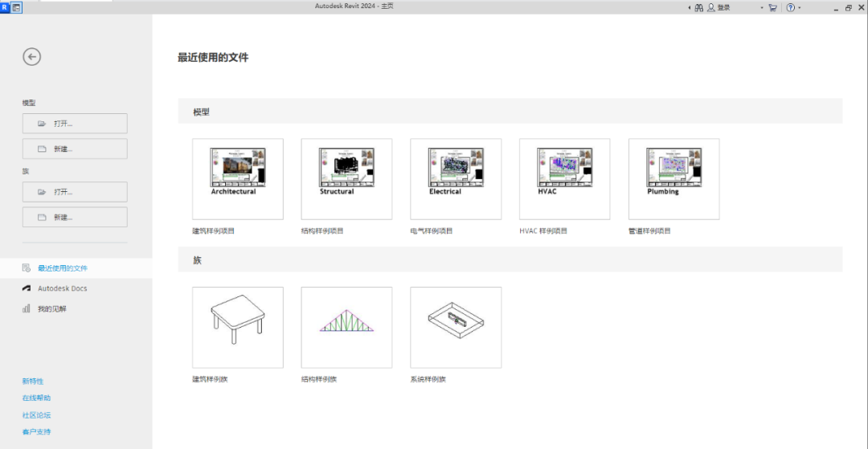Open 我的见解 in the sidebar
This screenshot has height=449, width=868.
52,308
